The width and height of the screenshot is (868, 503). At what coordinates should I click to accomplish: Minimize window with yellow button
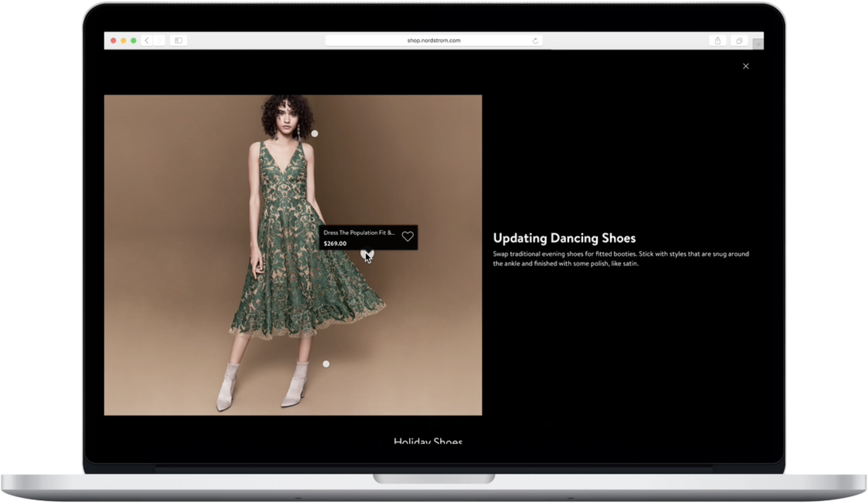[x=123, y=41]
